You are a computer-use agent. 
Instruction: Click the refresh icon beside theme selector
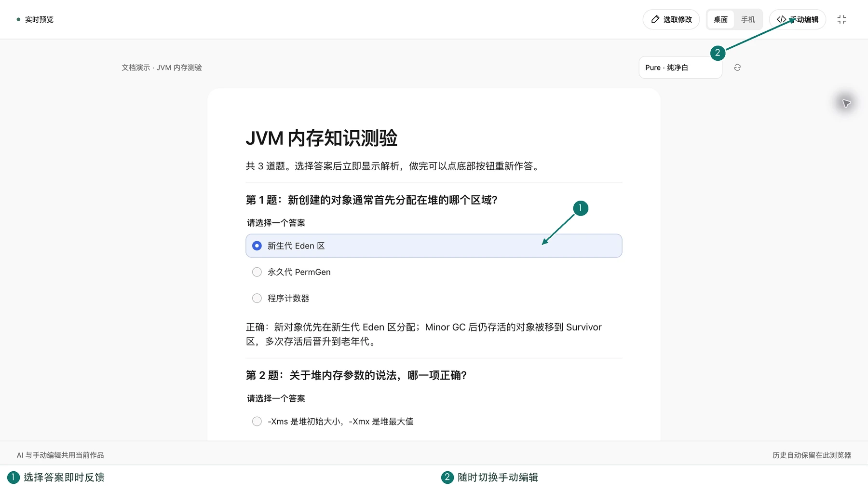point(737,68)
